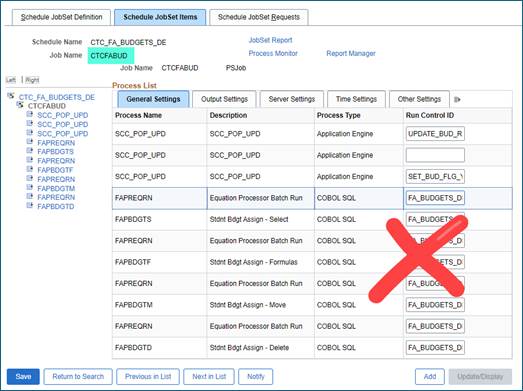The height and width of the screenshot is (391, 523).
Task: Switch to Schedule JobSet Requests tab
Action: [x=259, y=17]
